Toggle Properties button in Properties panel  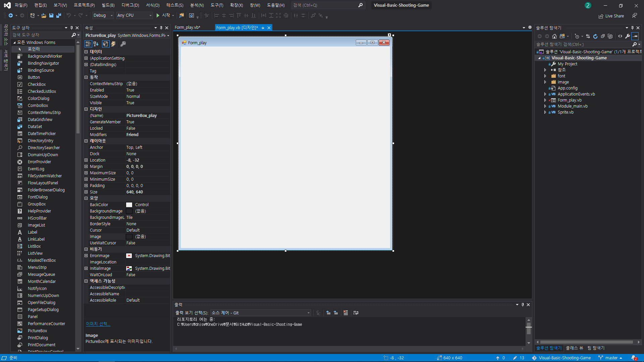(105, 44)
